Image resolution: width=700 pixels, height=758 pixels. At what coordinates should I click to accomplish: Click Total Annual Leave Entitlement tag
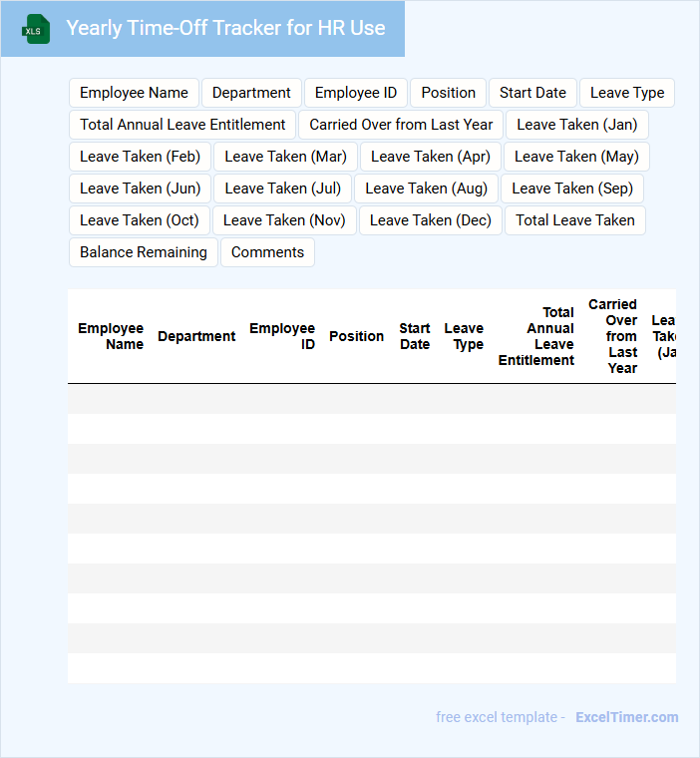182,125
